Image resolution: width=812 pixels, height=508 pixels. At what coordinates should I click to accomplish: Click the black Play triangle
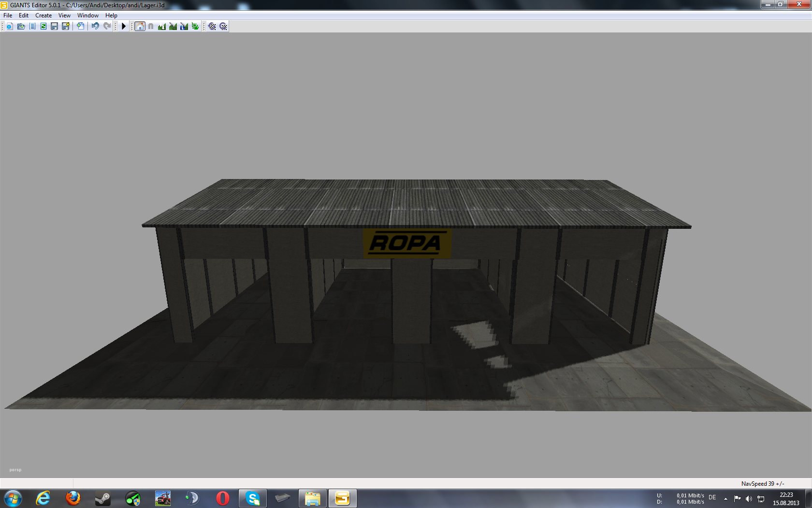(x=124, y=26)
